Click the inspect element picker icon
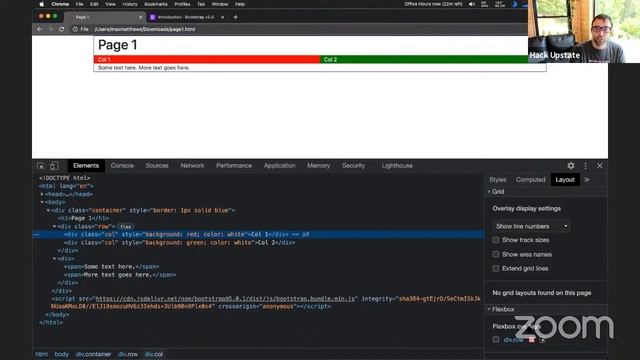 coord(41,166)
